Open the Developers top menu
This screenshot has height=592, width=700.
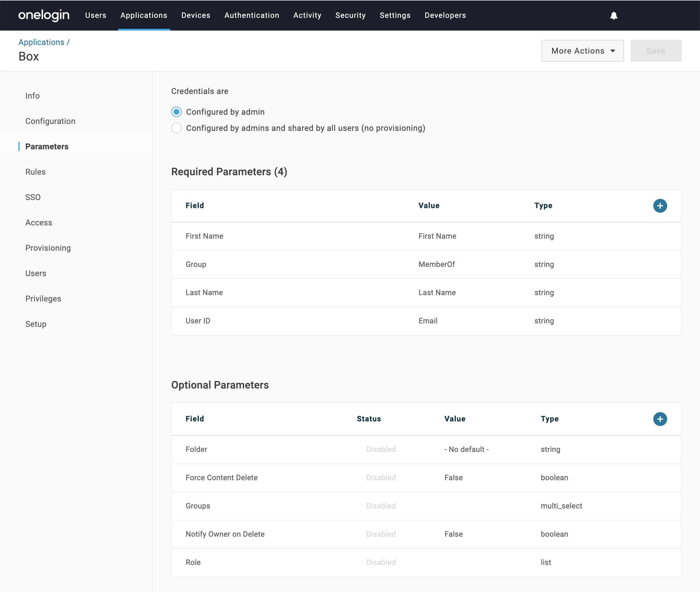coord(445,16)
